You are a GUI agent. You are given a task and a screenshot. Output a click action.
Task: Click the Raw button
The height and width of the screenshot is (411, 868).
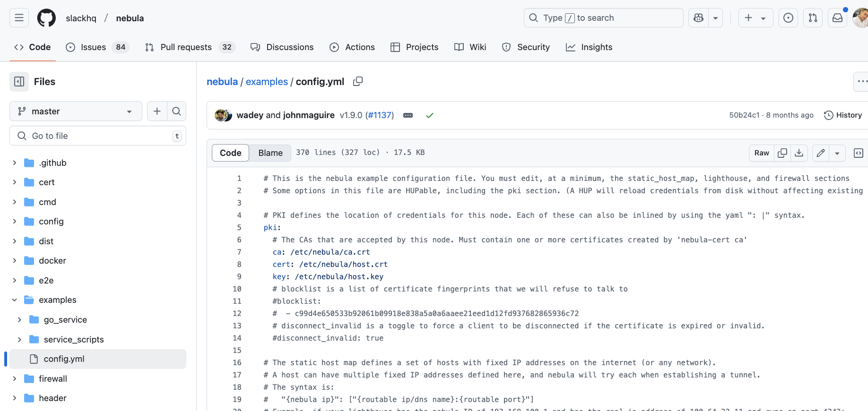[x=761, y=153]
